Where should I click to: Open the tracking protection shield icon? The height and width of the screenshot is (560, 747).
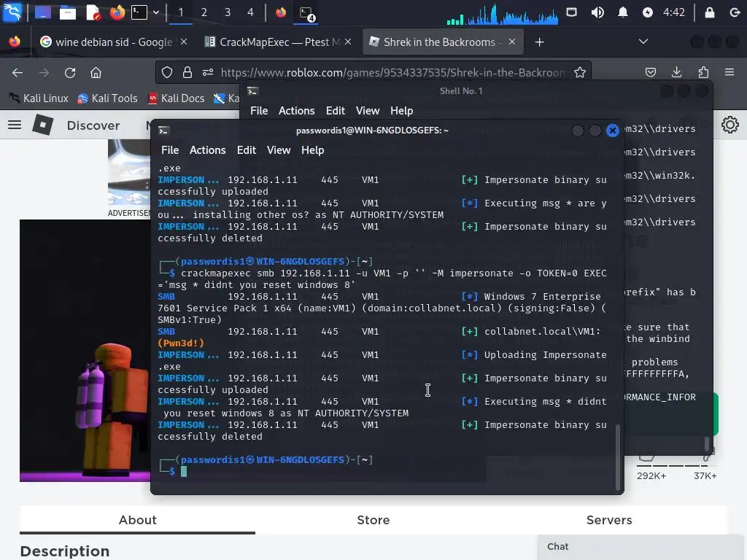(167, 72)
